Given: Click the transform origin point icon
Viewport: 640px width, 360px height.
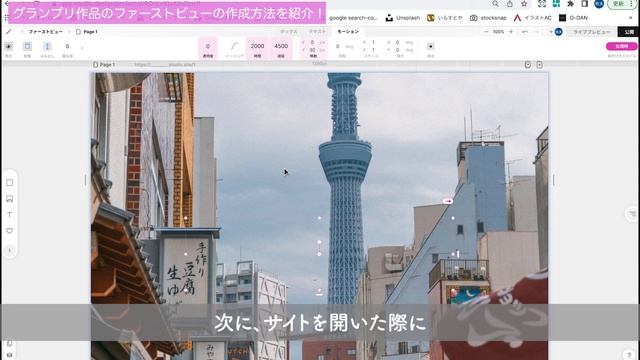Looking at the screenshot, I should pyautogui.click(x=430, y=47).
